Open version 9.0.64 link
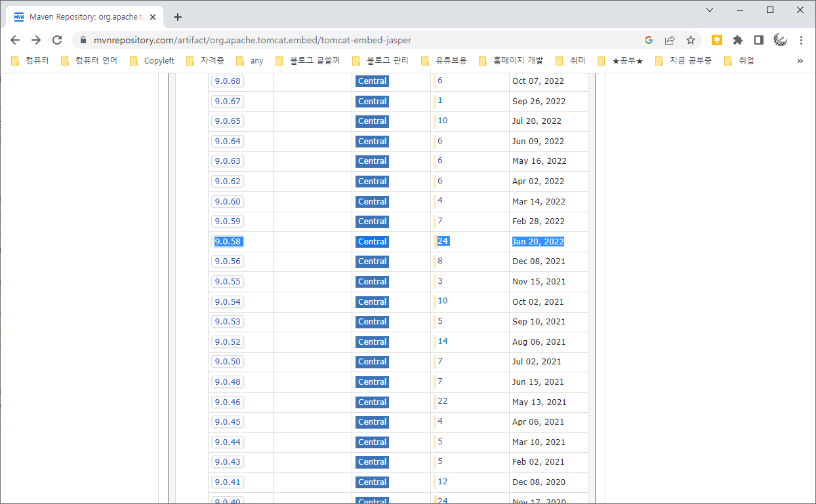This screenshot has width=816, height=504. click(x=228, y=141)
